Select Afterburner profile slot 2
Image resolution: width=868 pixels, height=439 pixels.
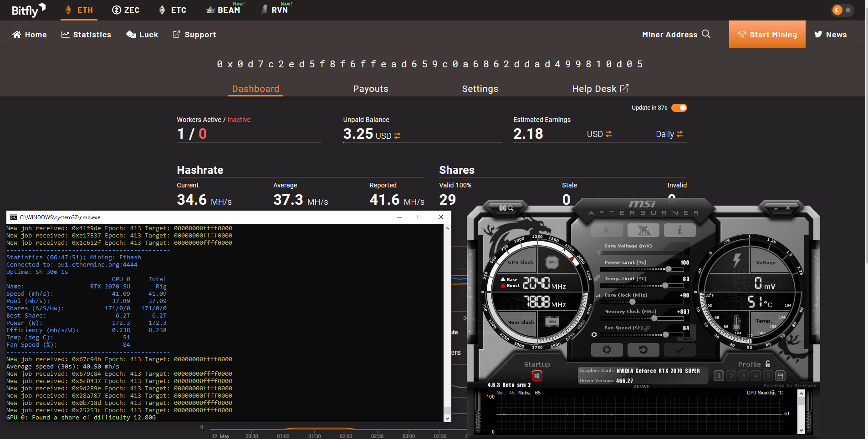click(x=731, y=376)
